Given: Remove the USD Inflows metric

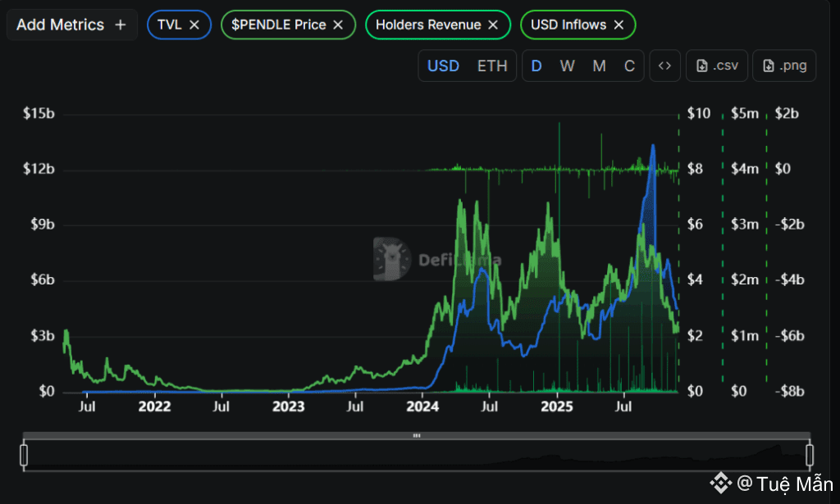Looking at the screenshot, I should tap(619, 25).
